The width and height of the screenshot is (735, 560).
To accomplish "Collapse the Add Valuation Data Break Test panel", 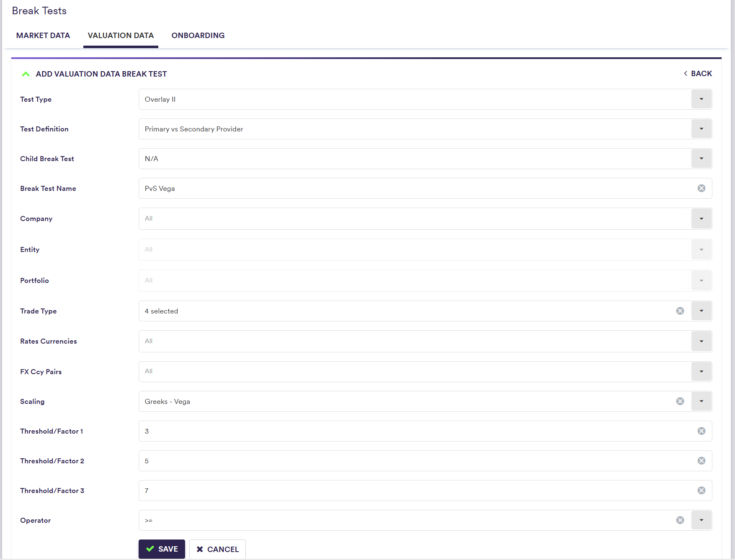I will [26, 74].
